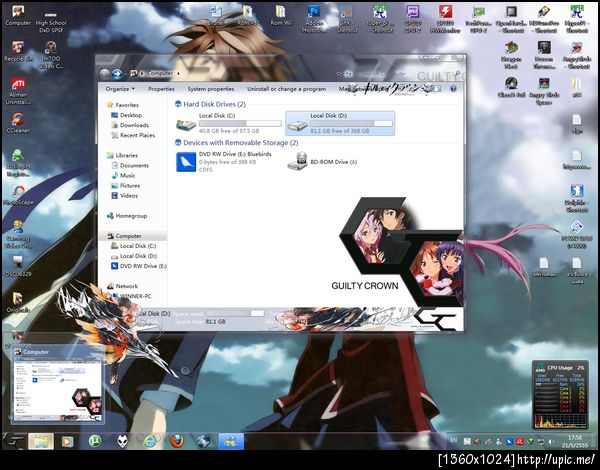Launch the GPU-Z desktop shortcut
The image size is (600, 470).
[x=478, y=18]
